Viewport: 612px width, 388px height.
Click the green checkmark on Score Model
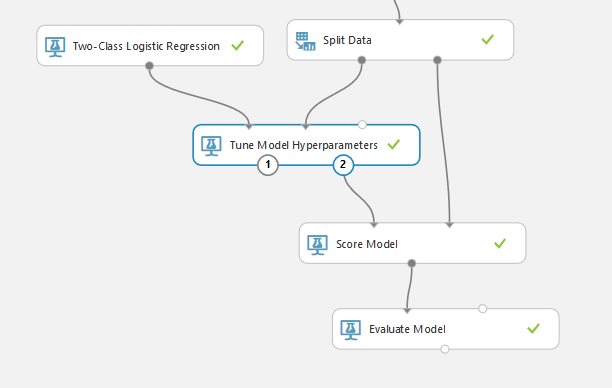(500, 244)
